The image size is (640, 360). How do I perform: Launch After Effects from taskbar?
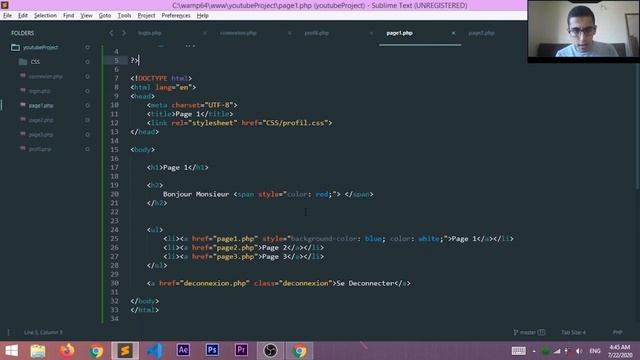[183, 351]
